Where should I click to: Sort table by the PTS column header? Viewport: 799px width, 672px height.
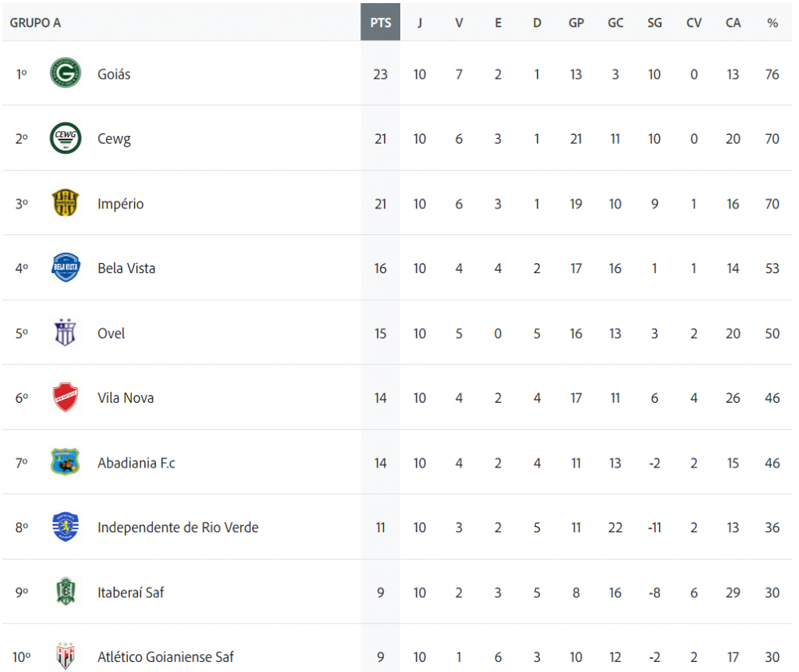pyautogui.click(x=381, y=23)
